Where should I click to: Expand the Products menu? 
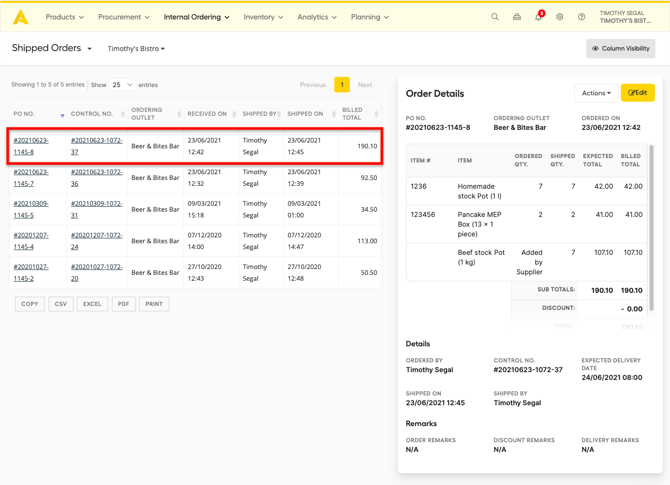tap(65, 17)
